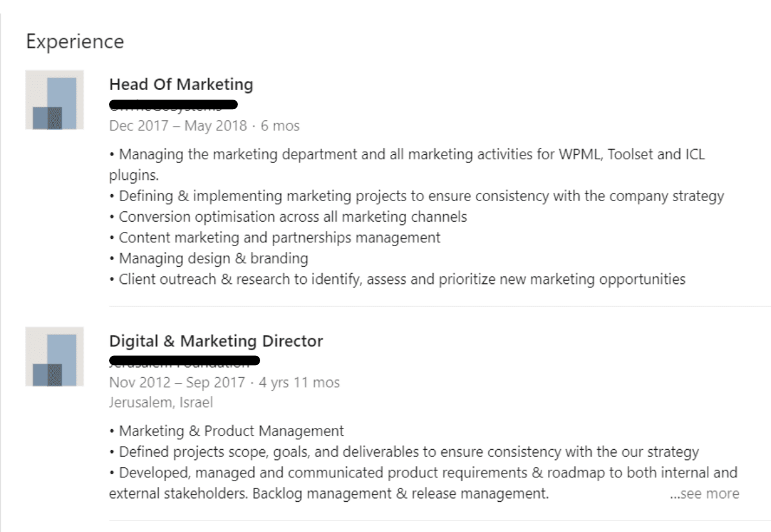Viewport: 771px width, 532px height.
Task: Click the redacted company name under Digital & Marketing Director
Action: [x=184, y=361]
